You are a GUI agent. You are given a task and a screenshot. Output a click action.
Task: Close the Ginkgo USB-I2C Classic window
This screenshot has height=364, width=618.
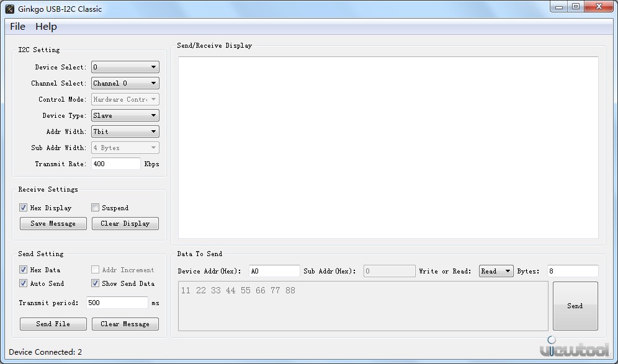(x=599, y=7)
